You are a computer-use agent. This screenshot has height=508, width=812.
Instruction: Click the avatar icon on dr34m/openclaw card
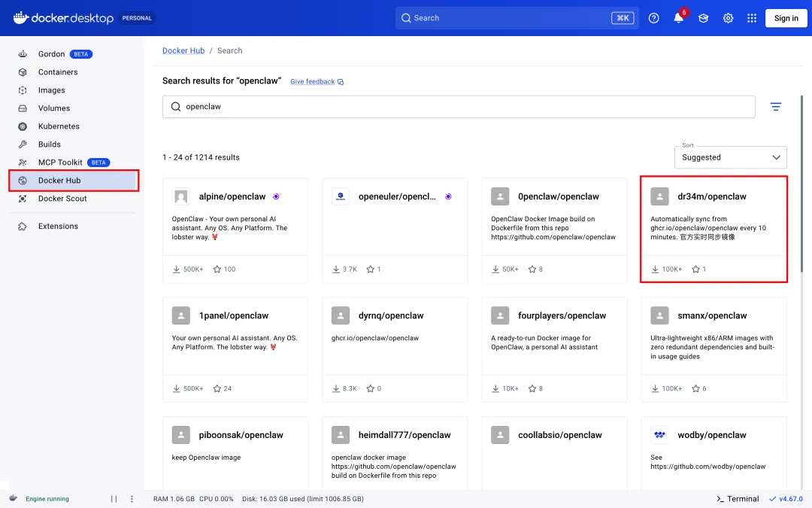tap(659, 196)
